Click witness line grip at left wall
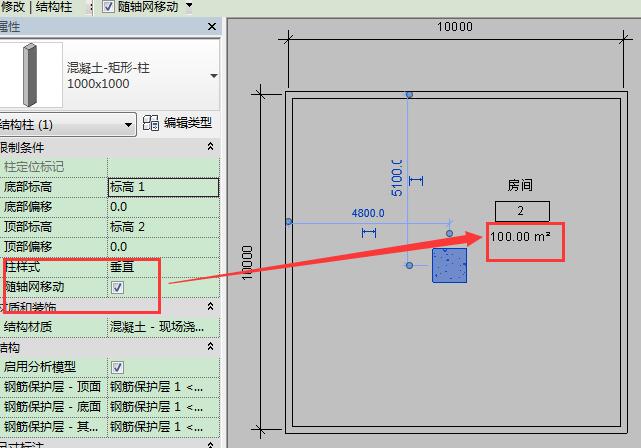The width and height of the screenshot is (641, 448). point(289,222)
